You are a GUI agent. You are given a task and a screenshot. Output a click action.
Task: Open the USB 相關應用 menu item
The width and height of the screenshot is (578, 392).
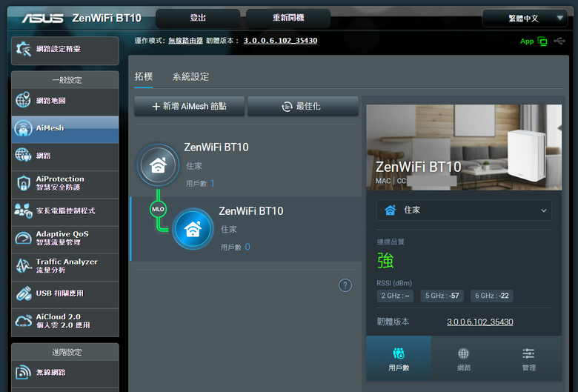coord(65,293)
